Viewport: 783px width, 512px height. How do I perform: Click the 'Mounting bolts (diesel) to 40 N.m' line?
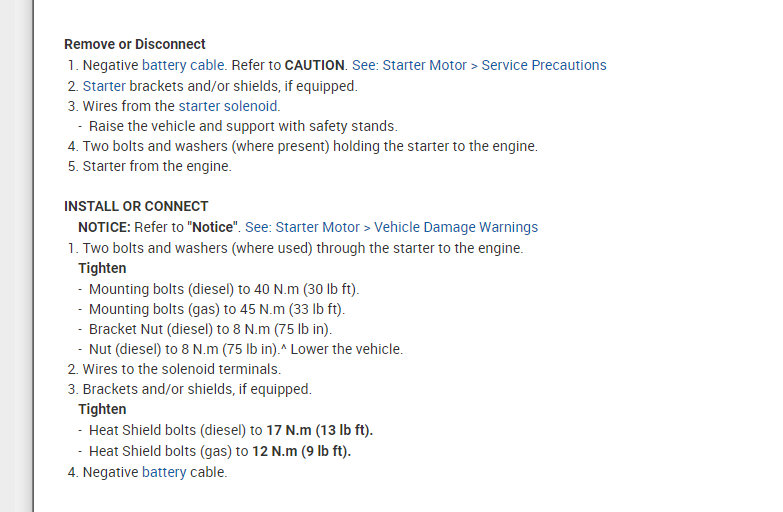(223, 289)
